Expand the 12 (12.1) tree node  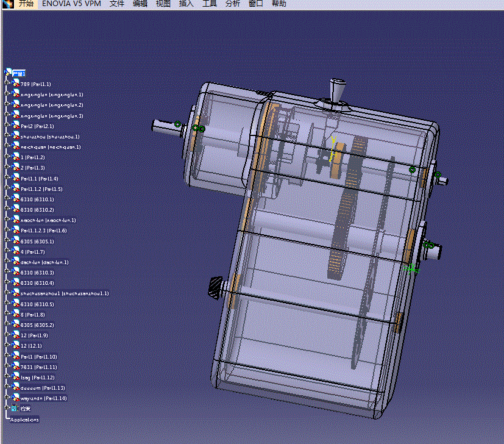[7, 344]
